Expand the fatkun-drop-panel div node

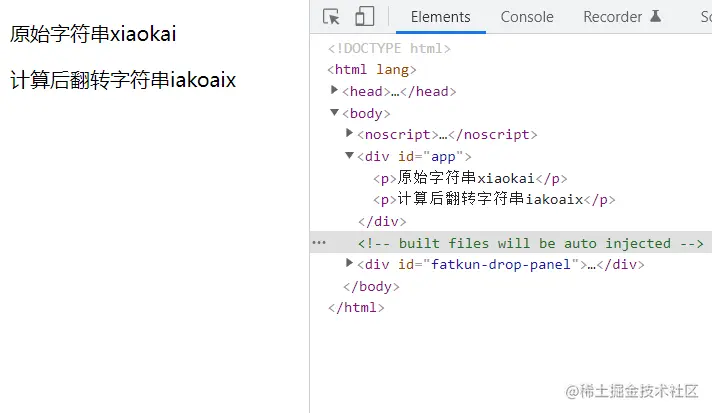pyautogui.click(x=350, y=264)
